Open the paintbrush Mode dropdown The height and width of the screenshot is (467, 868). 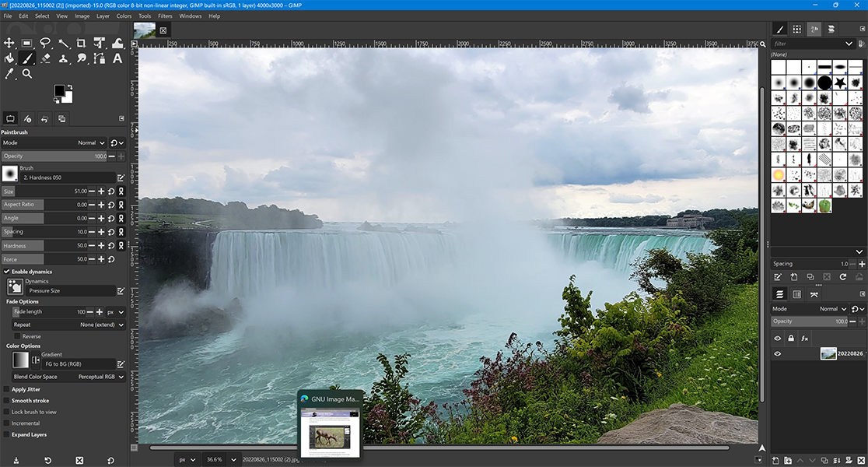pos(91,143)
